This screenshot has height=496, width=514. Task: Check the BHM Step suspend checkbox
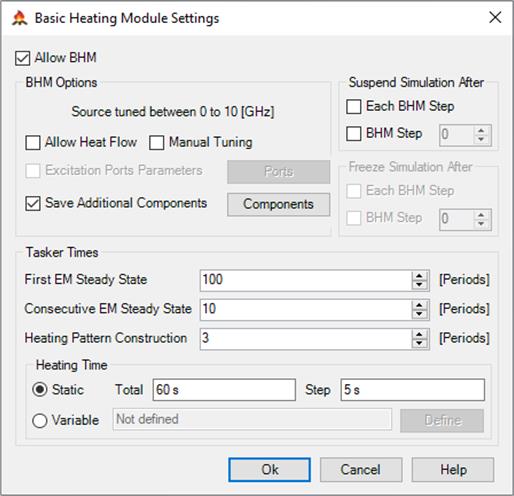[x=354, y=134]
